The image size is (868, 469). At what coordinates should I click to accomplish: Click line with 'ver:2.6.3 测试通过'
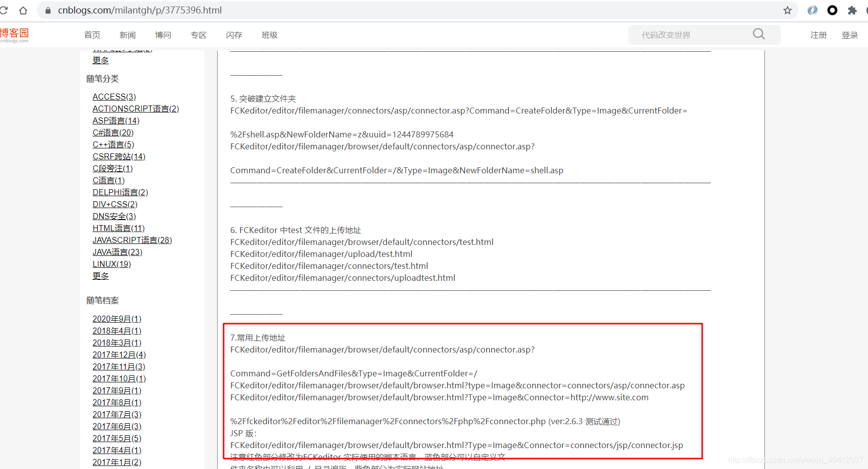[x=425, y=421]
